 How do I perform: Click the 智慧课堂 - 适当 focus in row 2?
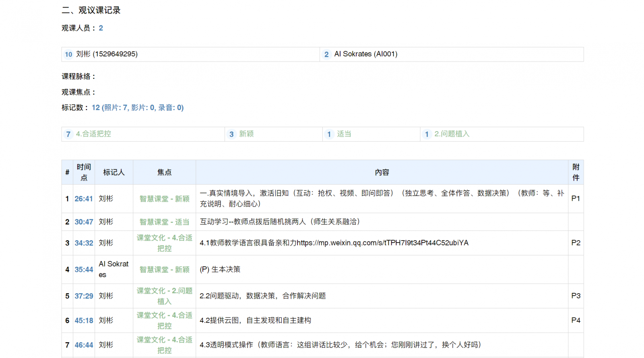point(164,222)
